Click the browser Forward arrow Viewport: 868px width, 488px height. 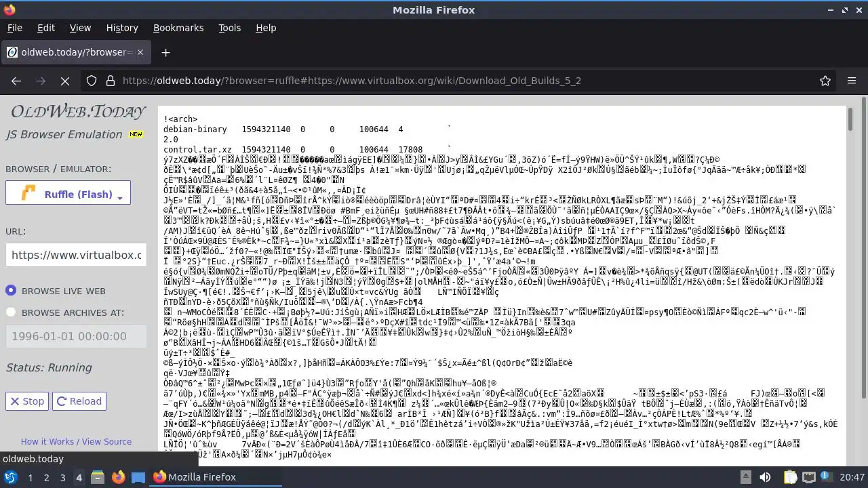pyautogui.click(x=41, y=81)
